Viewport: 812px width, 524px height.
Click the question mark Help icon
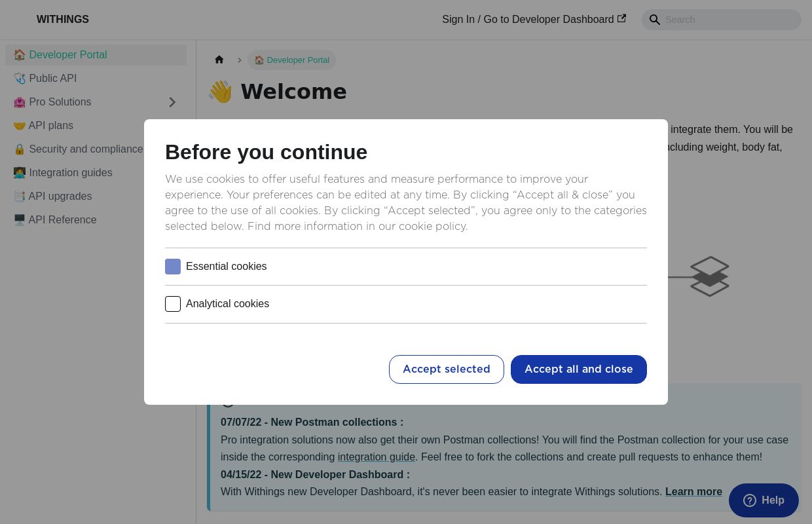point(750,500)
